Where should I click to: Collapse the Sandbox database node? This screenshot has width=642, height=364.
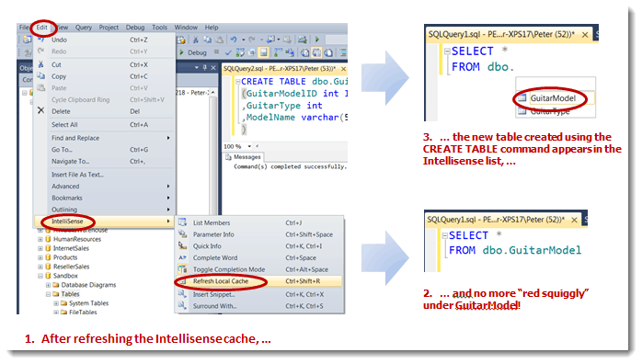pos(40,276)
